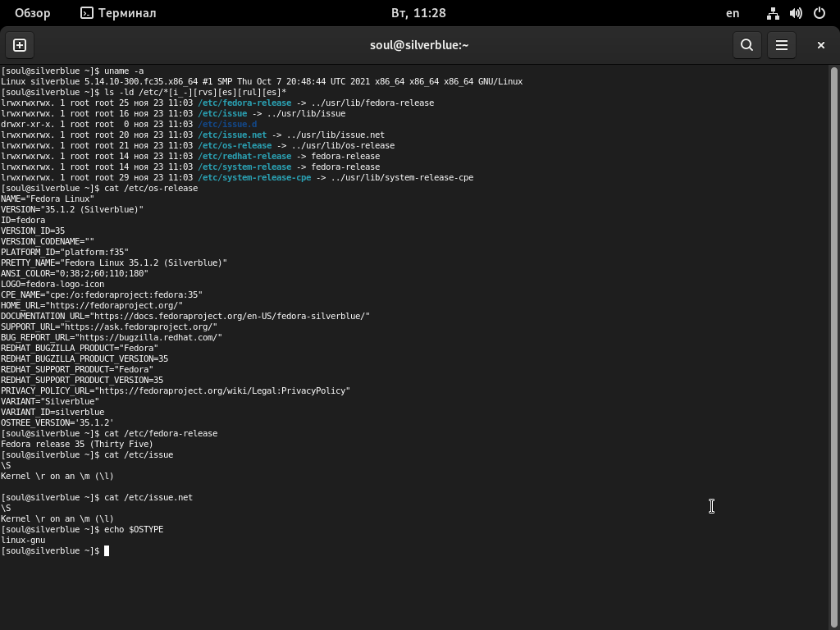Click the /etc/redhat-release symlink entry

click(x=244, y=157)
